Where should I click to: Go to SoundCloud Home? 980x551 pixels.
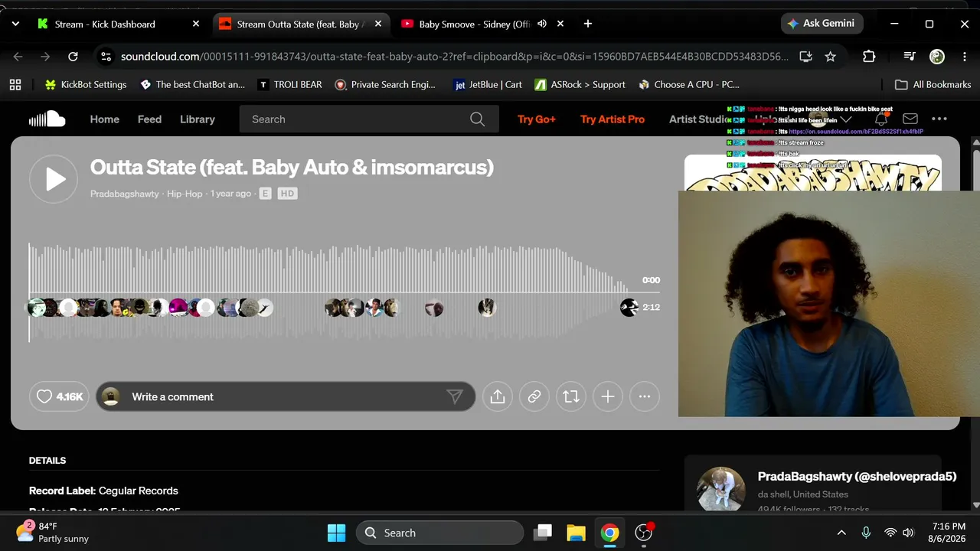coord(105,119)
